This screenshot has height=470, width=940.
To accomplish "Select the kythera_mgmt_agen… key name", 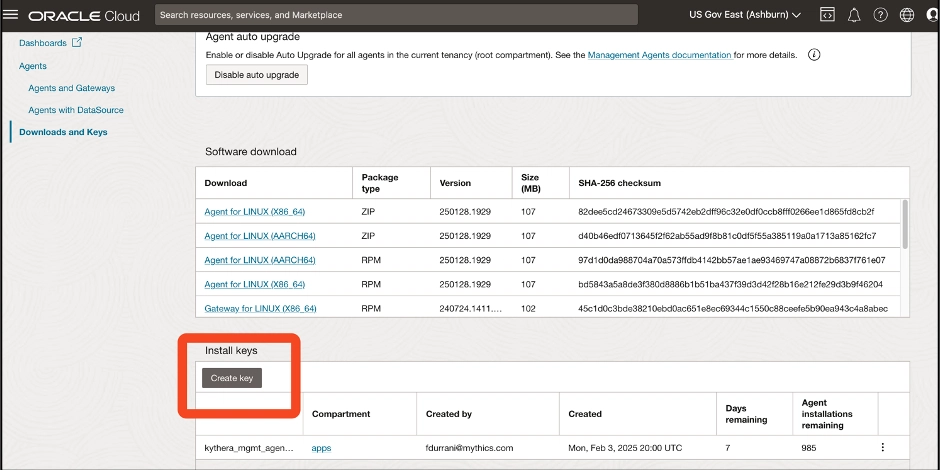I will [x=249, y=448].
